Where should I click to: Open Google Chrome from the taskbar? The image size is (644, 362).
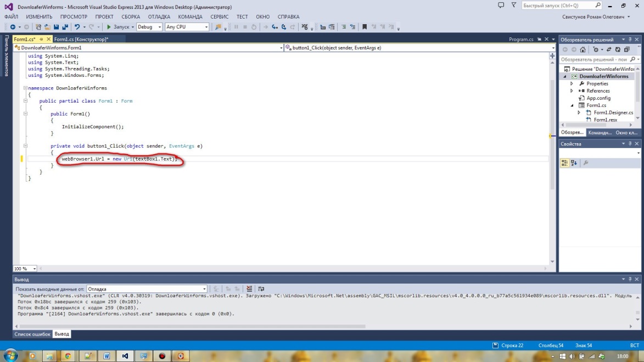[x=68, y=356]
